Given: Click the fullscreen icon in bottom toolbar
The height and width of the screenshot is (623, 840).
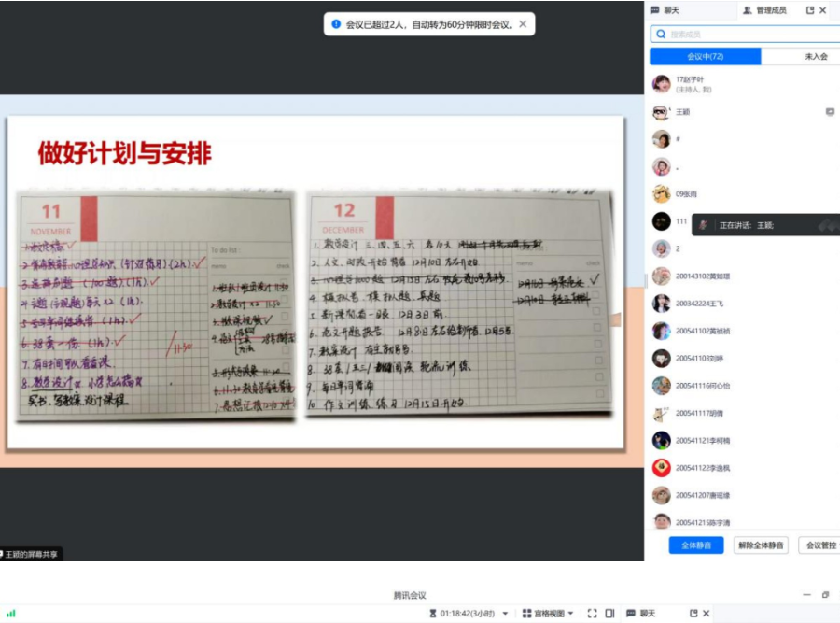Looking at the screenshot, I should [592, 614].
